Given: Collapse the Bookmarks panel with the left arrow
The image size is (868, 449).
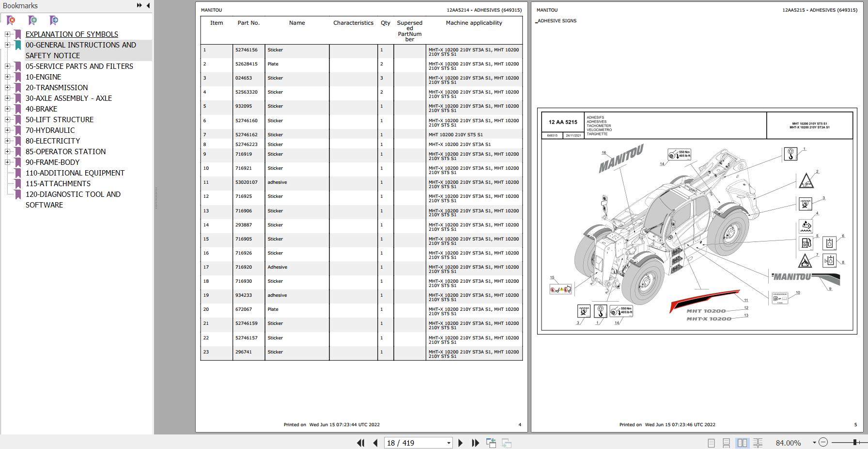Looking at the screenshot, I should tap(148, 5).
